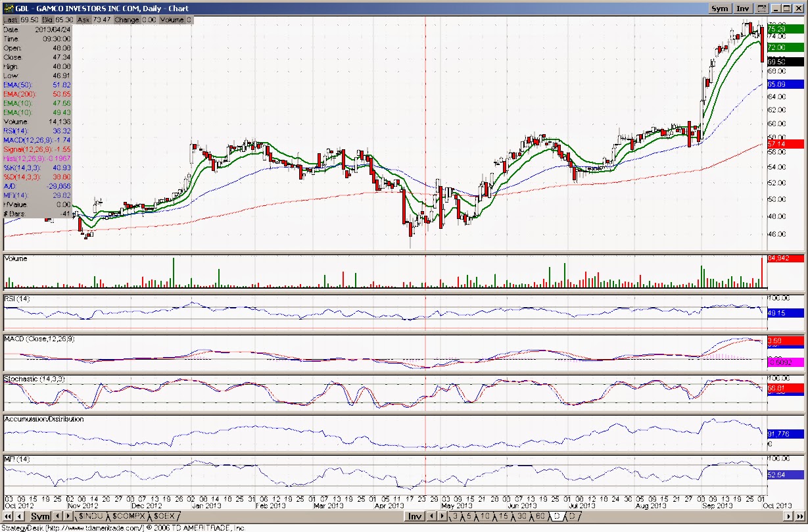Click the Volume panel title

[16, 259]
